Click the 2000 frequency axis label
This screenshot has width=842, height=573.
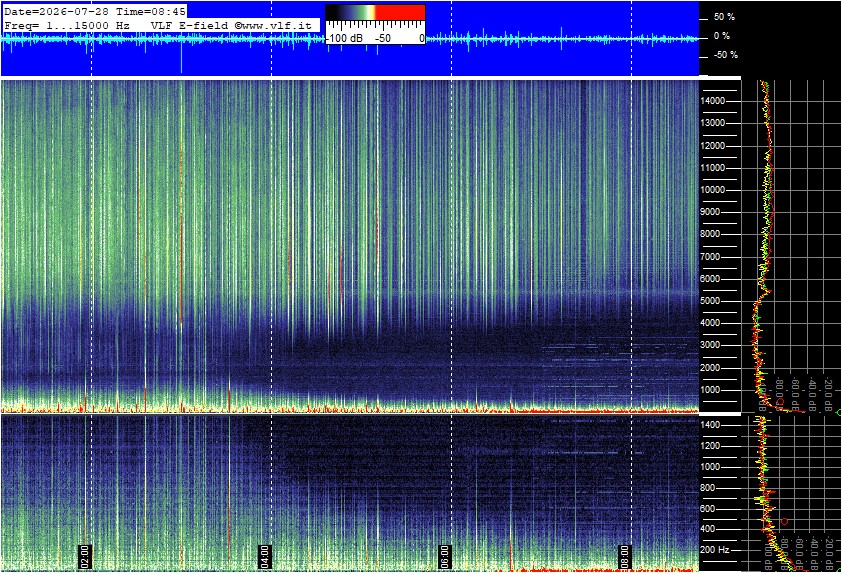[710, 368]
